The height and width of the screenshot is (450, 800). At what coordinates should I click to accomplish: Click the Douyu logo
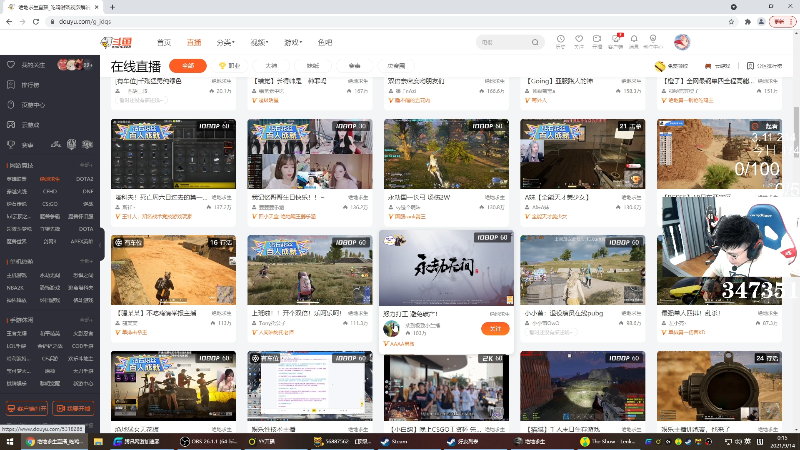(x=116, y=42)
